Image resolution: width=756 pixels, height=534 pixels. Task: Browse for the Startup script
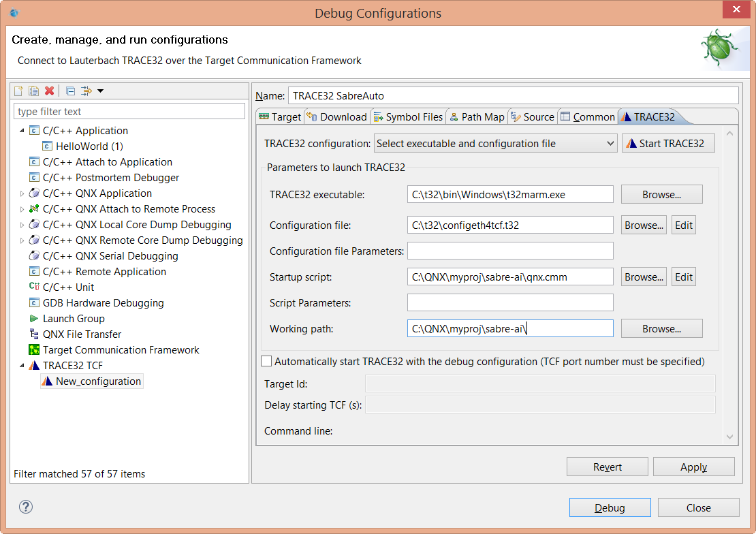644,277
